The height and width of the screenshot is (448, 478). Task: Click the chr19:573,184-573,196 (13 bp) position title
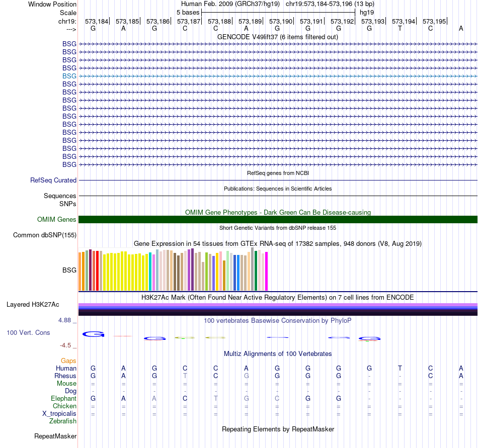[x=330, y=4]
